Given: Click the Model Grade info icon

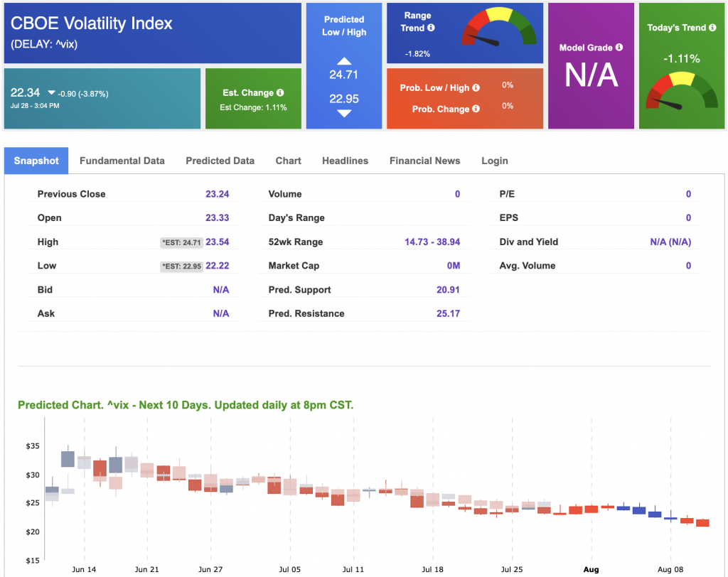Looking at the screenshot, I should 619,48.
